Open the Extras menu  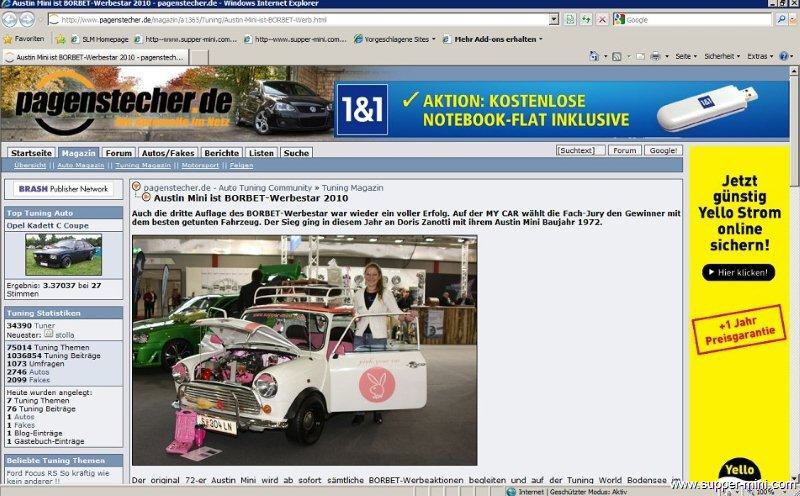coord(760,56)
